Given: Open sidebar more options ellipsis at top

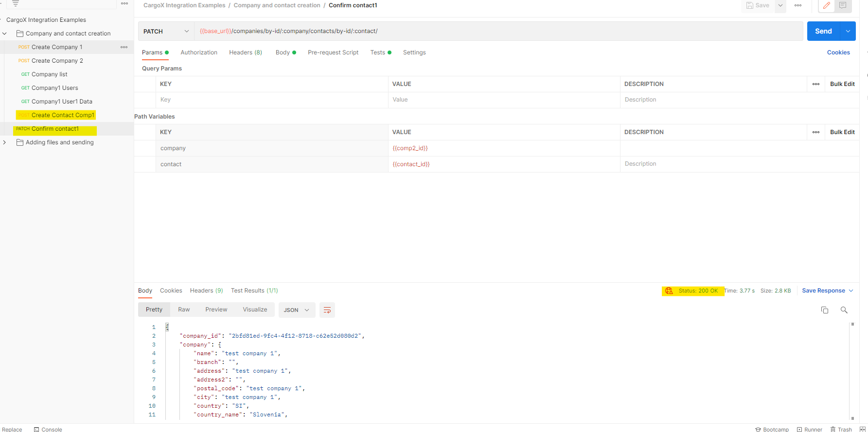Looking at the screenshot, I should pos(124,3).
